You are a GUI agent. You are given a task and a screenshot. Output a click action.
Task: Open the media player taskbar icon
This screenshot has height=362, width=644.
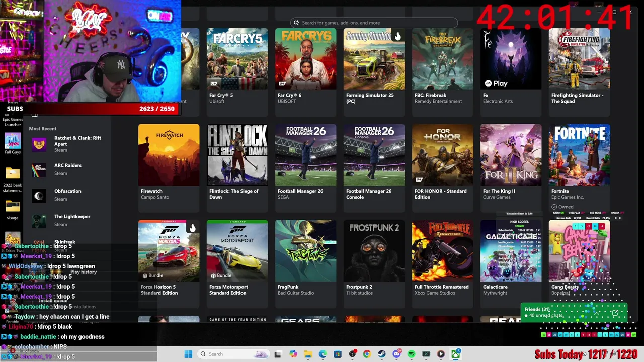coord(441,354)
